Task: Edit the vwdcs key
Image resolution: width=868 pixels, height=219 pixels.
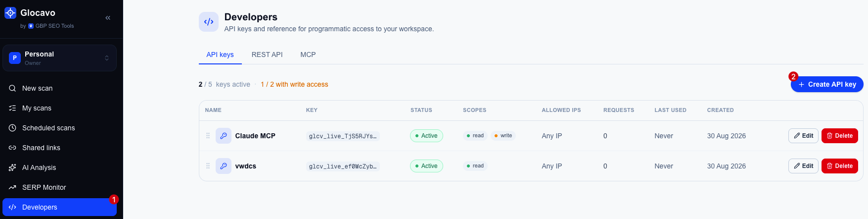Action: point(803,166)
